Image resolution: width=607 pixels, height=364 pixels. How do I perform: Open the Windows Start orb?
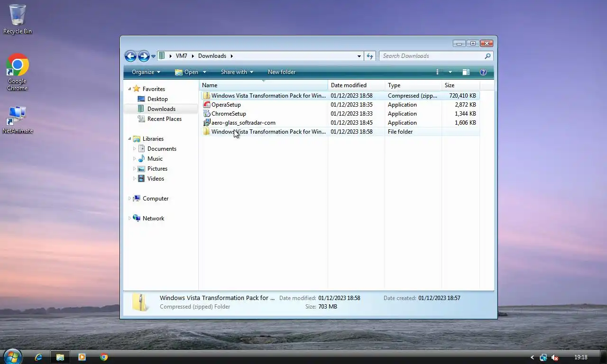click(x=12, y=356)
